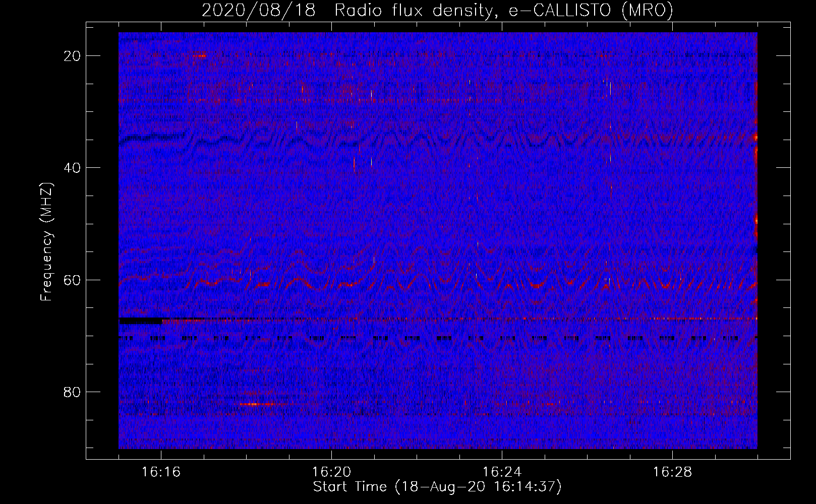Click the 60 frequency tick label

point(73,280)
